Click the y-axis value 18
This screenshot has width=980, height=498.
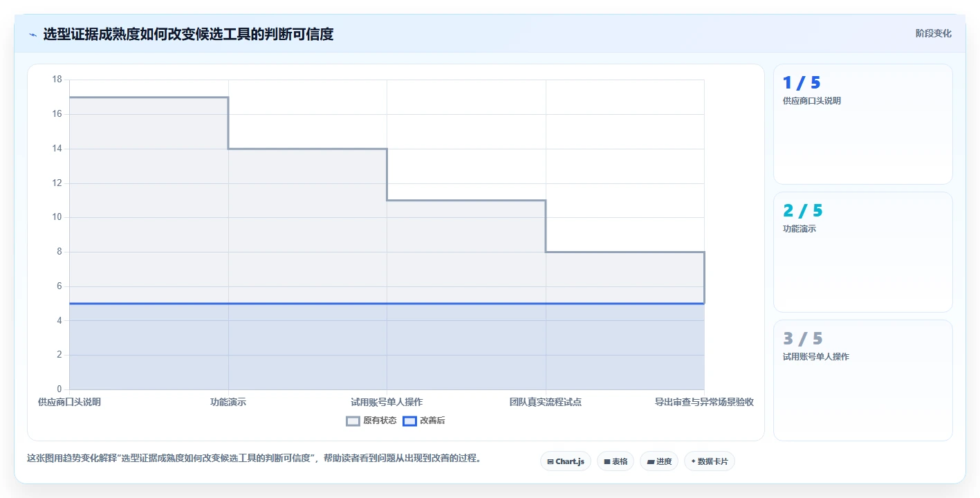pos(57,80)
